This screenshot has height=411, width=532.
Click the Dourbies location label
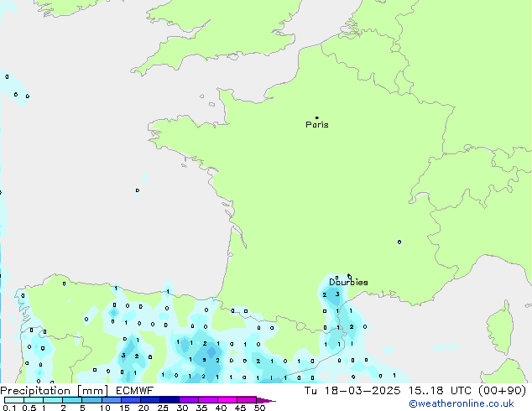tap(348, 282)
